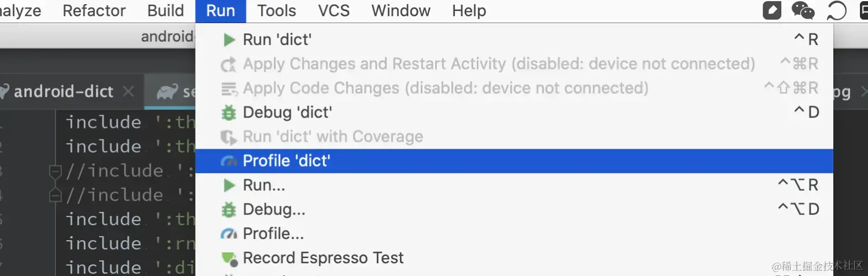This screenshot has width=868, height=276.
Task: Open the Window menu
Action: coord(401,10)
